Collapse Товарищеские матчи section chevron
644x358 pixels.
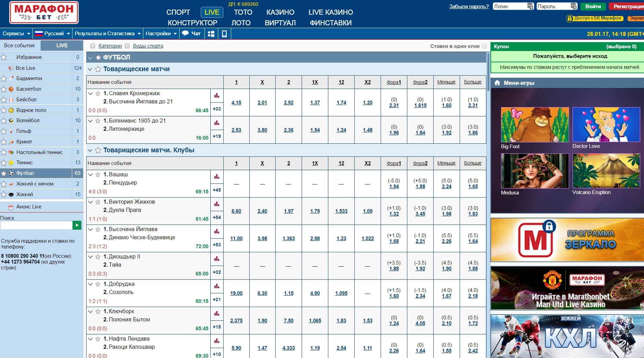90,69
